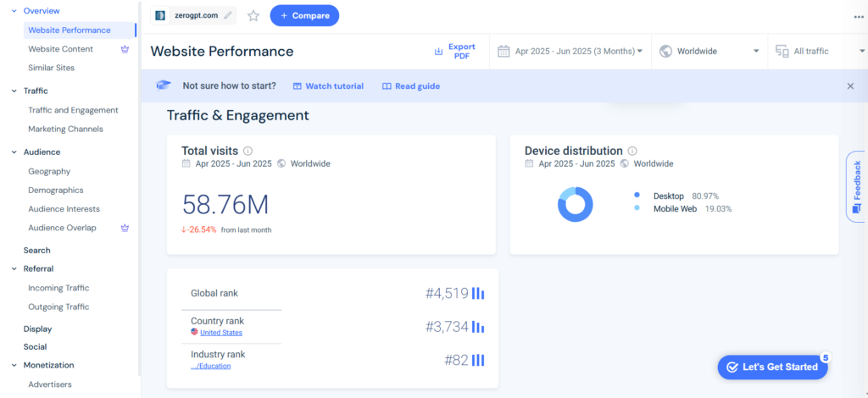This screenshot has height=398, width=868.
Task: Click the graduation cap icon in tutorial banner
Action: click(x=164, y=86)
